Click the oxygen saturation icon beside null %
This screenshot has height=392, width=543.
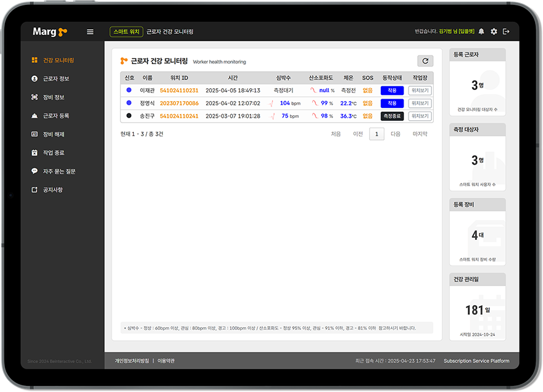[x=313, y=91]
